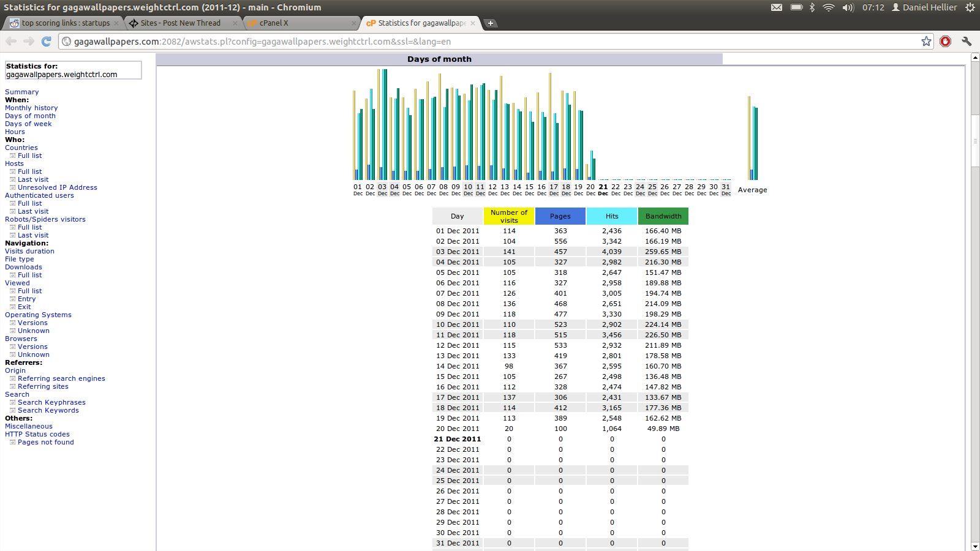Click the Countries Full list icon
The image size is (980, 551).
coord(12,156)
